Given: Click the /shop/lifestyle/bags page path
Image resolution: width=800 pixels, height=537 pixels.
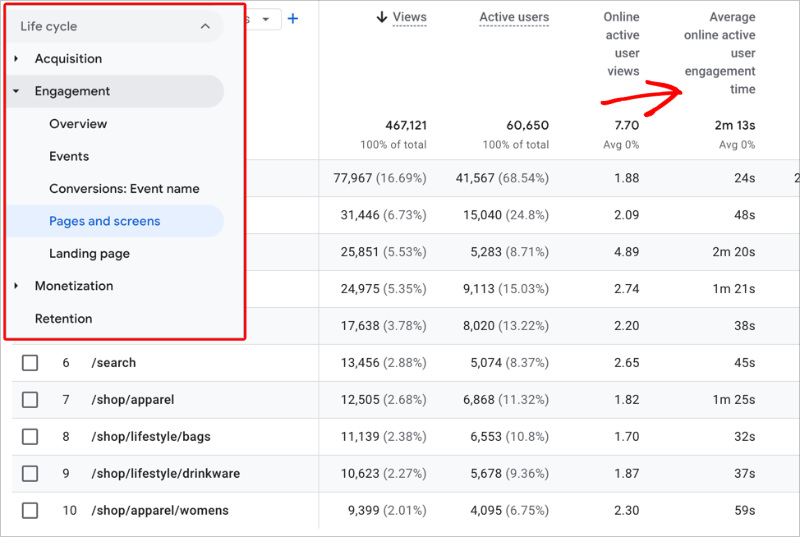Looking at the screenshot, I should (x=151, y=437).
